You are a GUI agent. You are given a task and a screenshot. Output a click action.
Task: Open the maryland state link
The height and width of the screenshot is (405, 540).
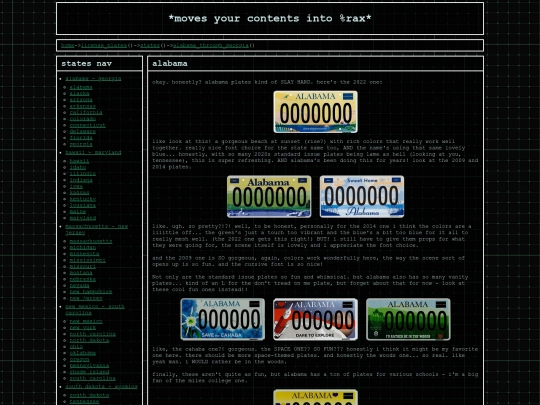(83, 218)
